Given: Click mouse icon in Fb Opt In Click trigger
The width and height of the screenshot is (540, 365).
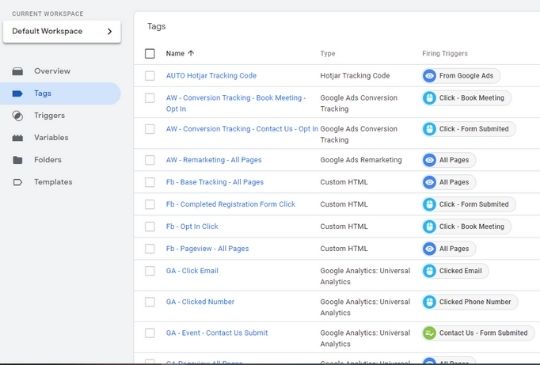Looking at the screenshot, I should (429, 227).
